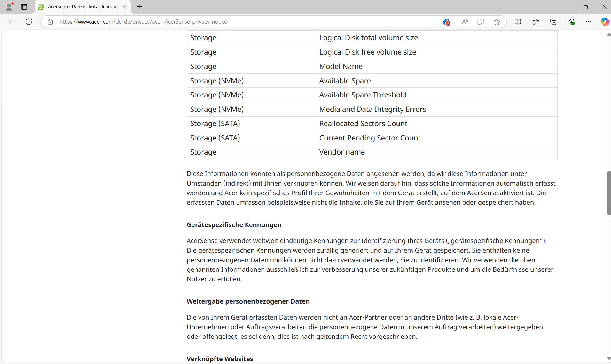The image size is (611, 364).
Task: Click the address bar URL field
Action: coord(224,22)
